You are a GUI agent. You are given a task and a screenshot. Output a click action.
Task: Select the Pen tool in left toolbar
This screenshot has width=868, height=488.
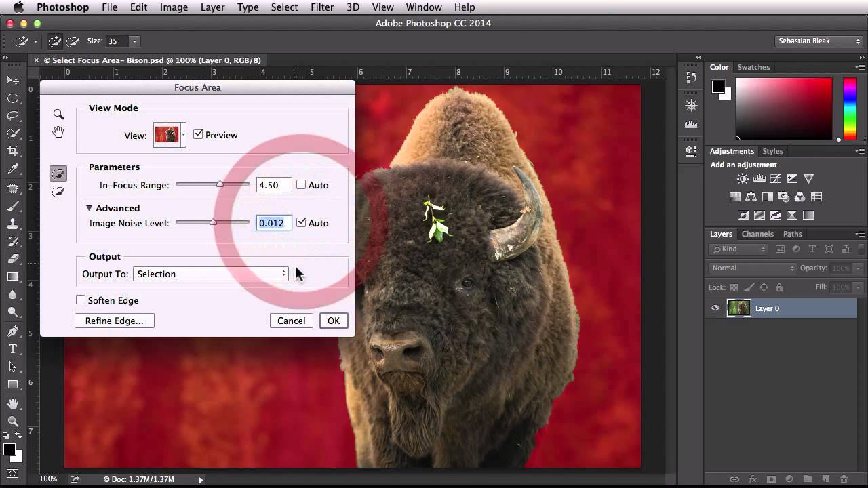[x=13, y=331]
